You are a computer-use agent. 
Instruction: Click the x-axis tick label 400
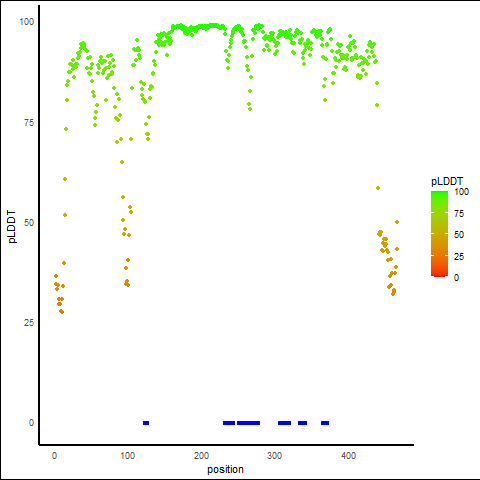tap(348, 456)
